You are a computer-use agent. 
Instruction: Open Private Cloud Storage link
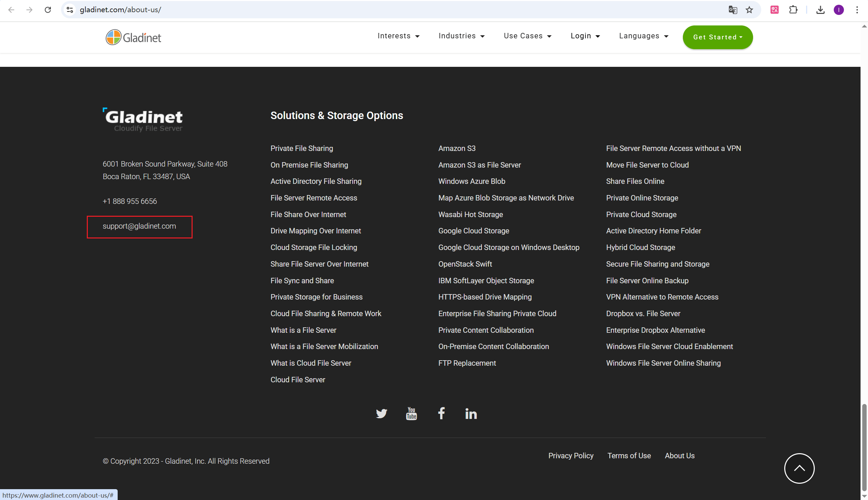pyautogui.click(x=641, y=214)
